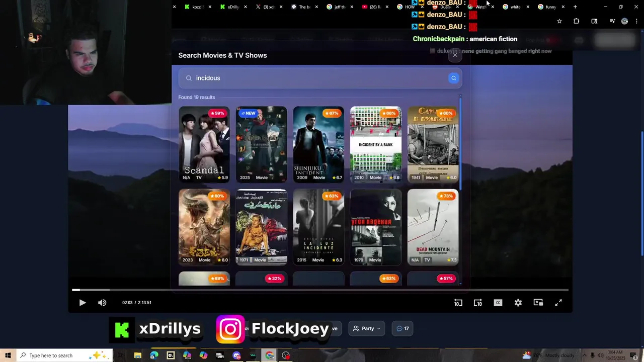
Task: Open File Explorer from the taskbar
Action: click(x=137, y=355)
